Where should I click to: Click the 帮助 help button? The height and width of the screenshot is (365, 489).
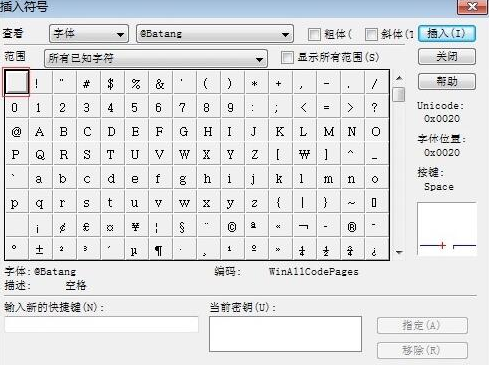pyautogui.click(x=447, y=81)
